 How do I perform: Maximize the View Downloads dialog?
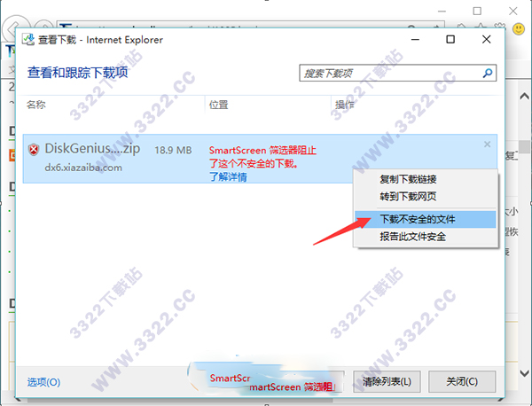(x=450, y=39)
